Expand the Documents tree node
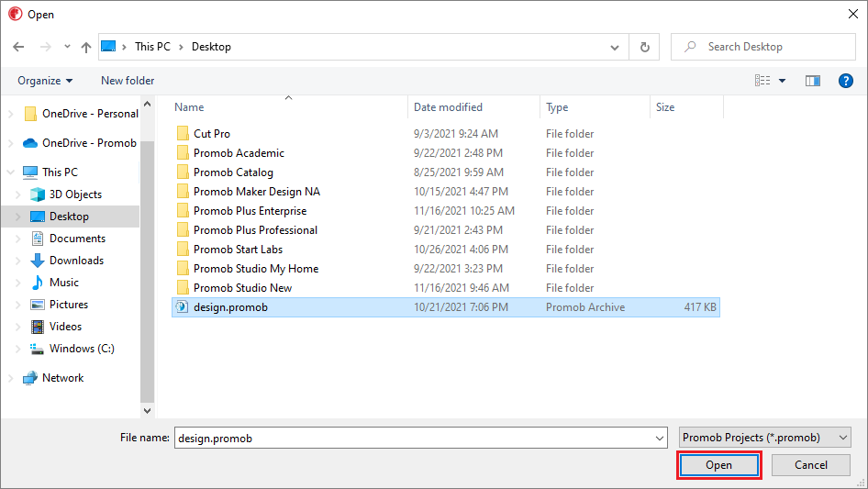This screenshot has width=868, height=489. click(17, 239)
